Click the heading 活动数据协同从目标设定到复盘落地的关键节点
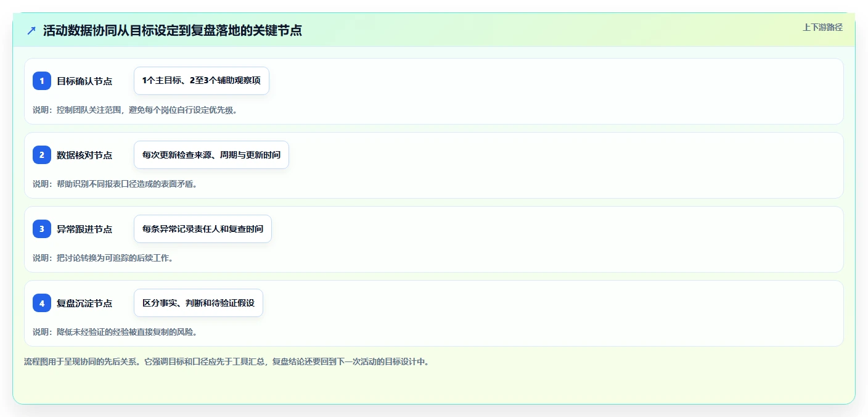 (173, 31)
